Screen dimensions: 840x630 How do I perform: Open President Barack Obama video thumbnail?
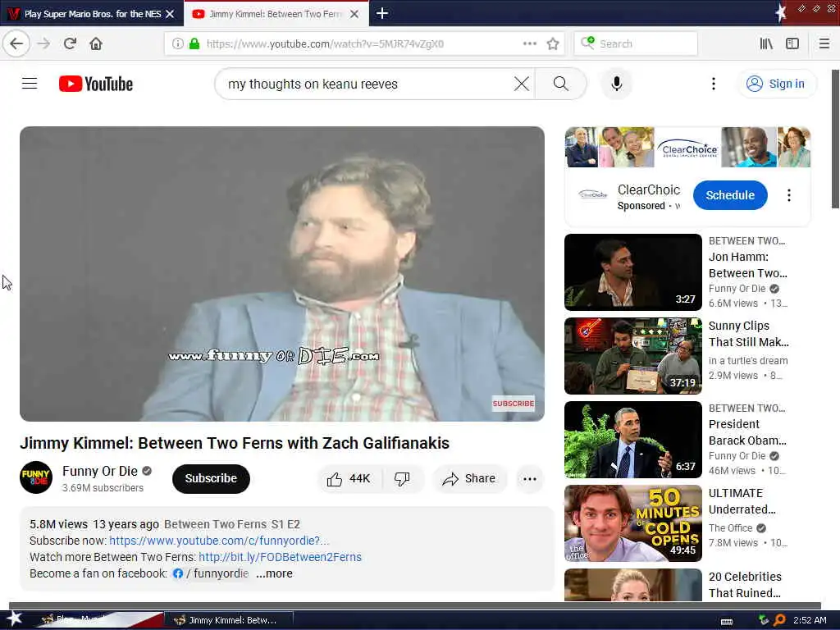632,440
